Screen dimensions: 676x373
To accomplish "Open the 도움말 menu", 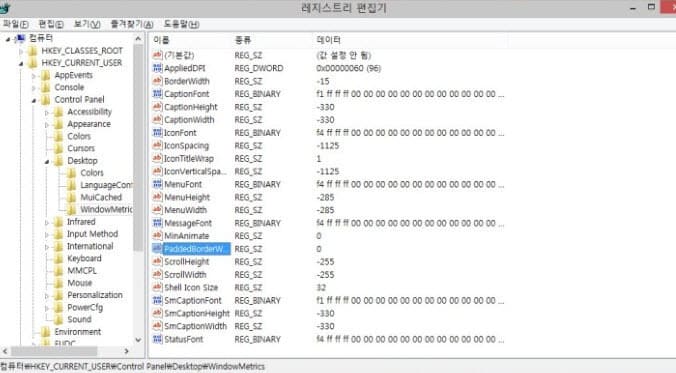I will point(181,24).
